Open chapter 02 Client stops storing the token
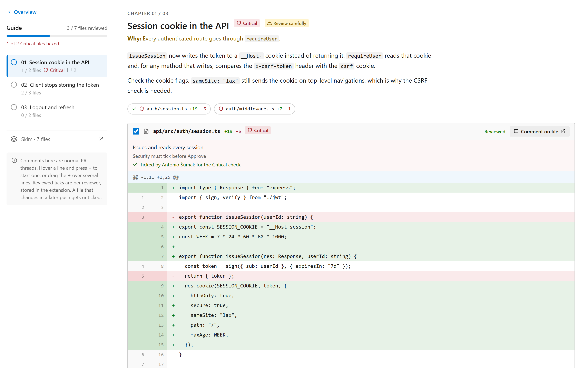This screenshot has width=588, height=368. [57, 89]
